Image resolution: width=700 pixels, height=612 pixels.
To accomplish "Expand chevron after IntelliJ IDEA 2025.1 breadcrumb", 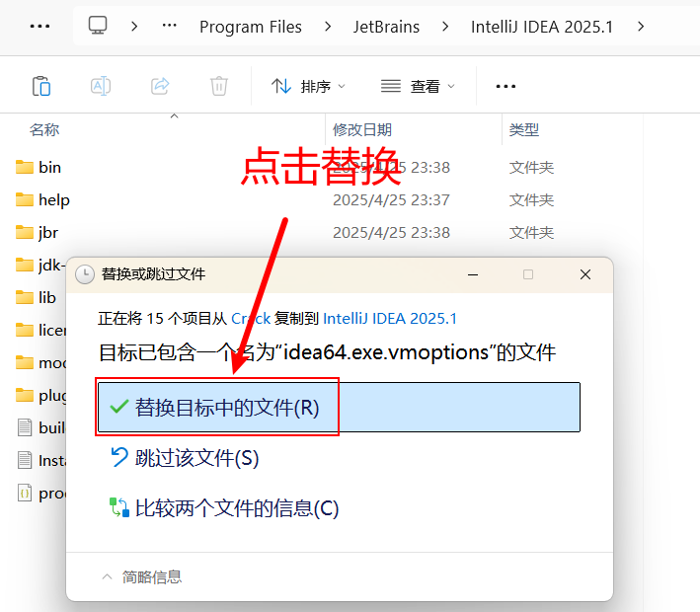I will click(x=641, y=27).
